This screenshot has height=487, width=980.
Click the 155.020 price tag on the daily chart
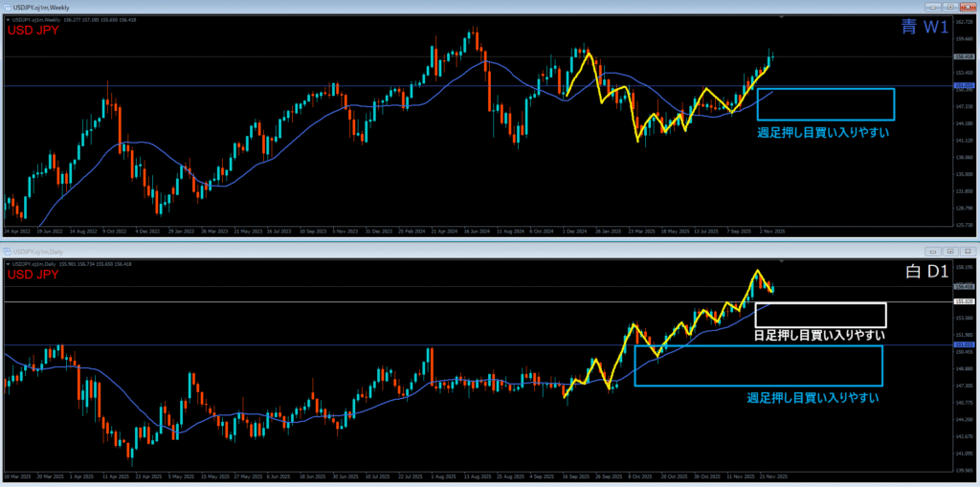pos(965,302)
